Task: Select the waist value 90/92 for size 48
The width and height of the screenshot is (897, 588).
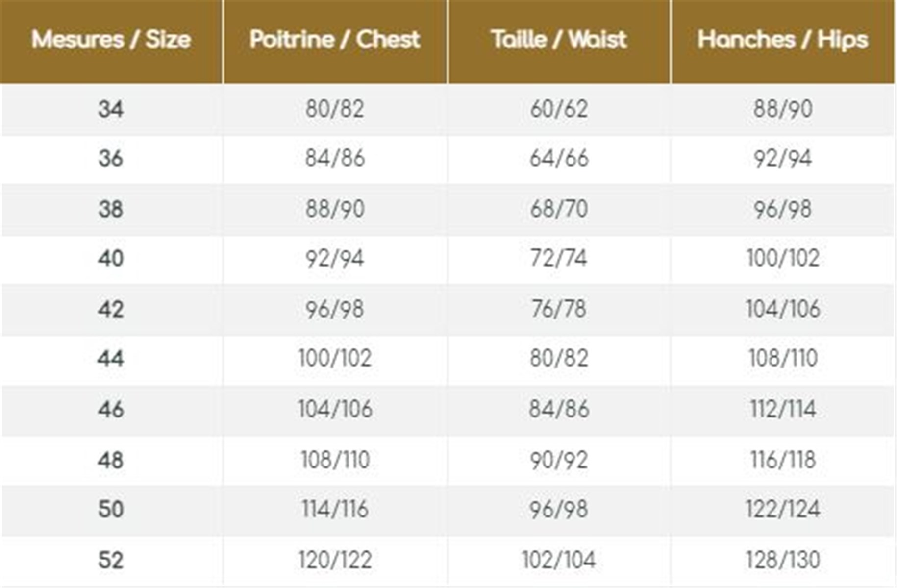Action: tap(559, 460)
